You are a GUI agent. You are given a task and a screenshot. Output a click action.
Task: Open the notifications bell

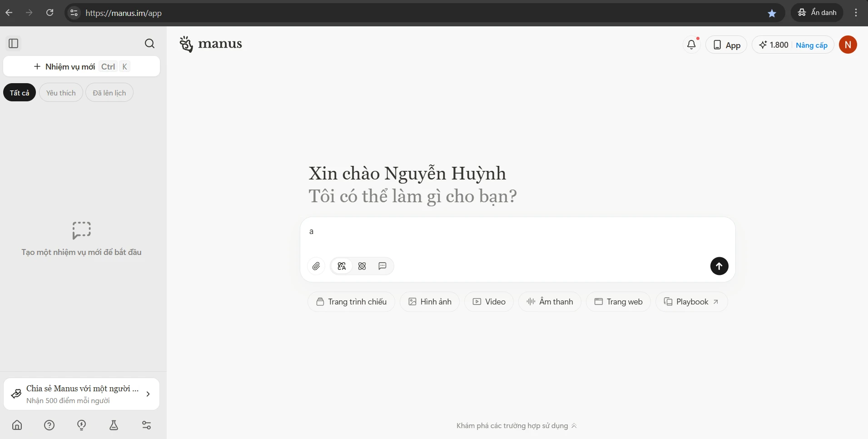pos(691,45)
